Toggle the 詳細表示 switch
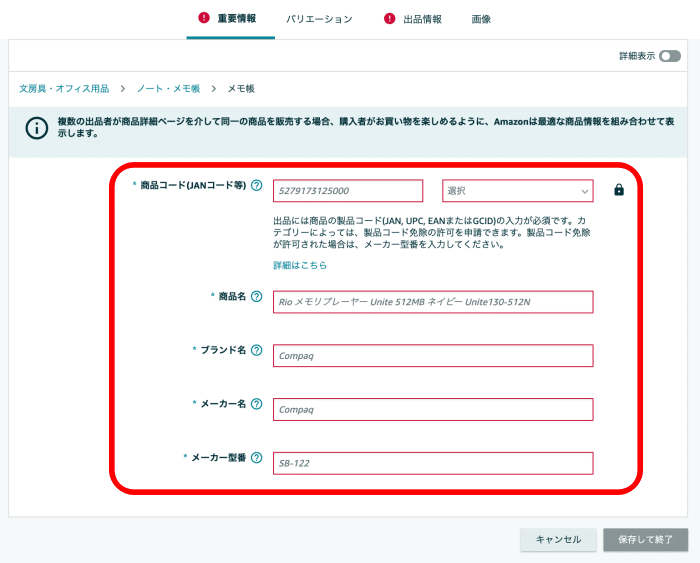700x563 pixels. point(669,57)
